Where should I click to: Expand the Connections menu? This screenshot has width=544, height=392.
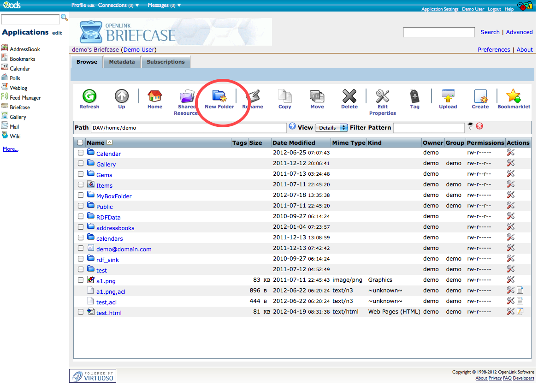point(118,5)
